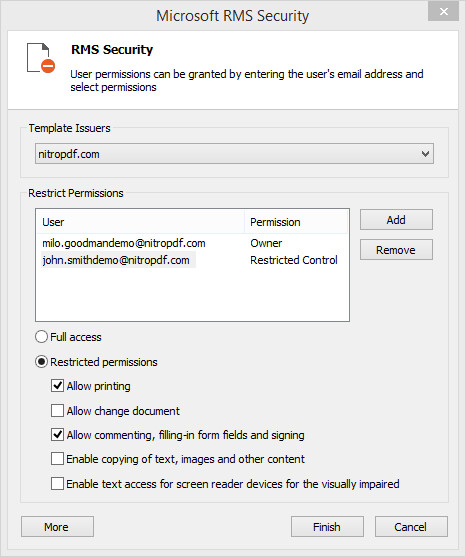
Task: Open the nitropdf.com template issuer combo box
Action: click(234, 154)
